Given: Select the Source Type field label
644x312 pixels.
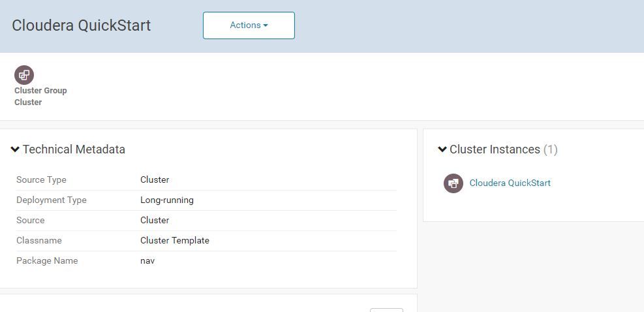Looking at the screenshot, I should click(x=41, y=180).
